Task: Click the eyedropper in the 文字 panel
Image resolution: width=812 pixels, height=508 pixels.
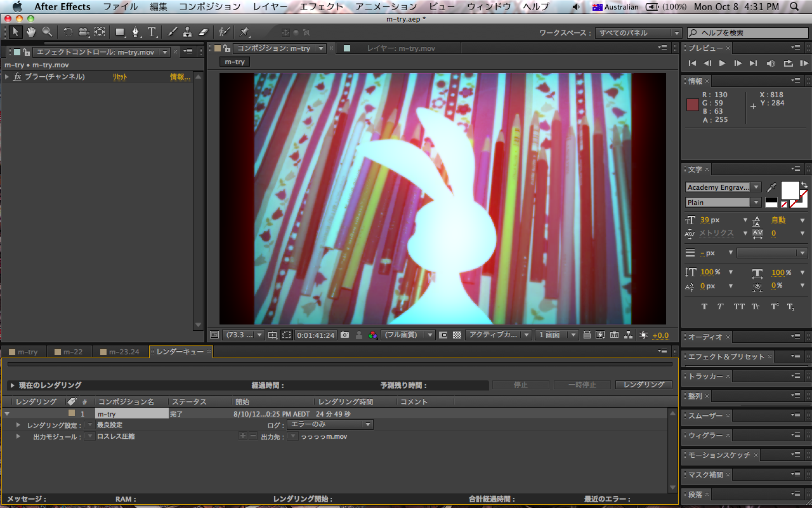Action: [x=771, y=187]
